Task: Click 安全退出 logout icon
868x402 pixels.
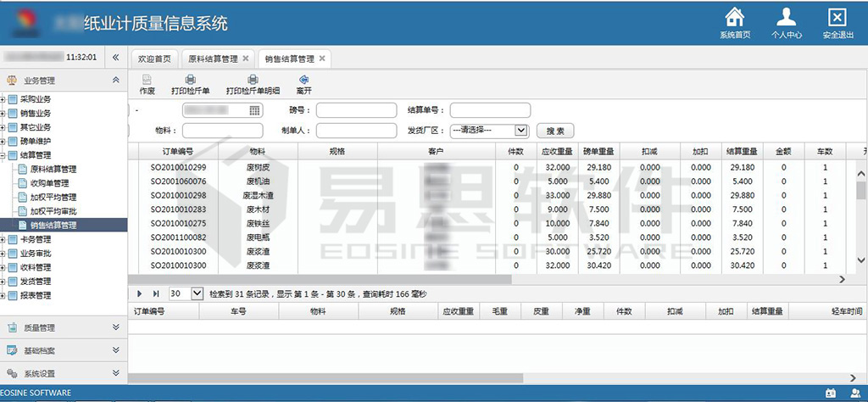Action: coord(837,18)
